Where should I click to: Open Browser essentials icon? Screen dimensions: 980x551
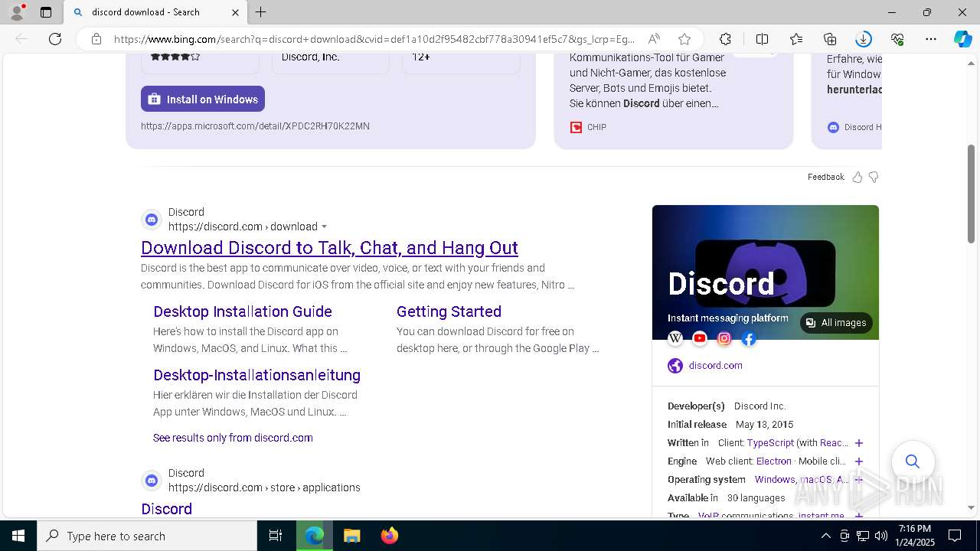coord(897,39)
